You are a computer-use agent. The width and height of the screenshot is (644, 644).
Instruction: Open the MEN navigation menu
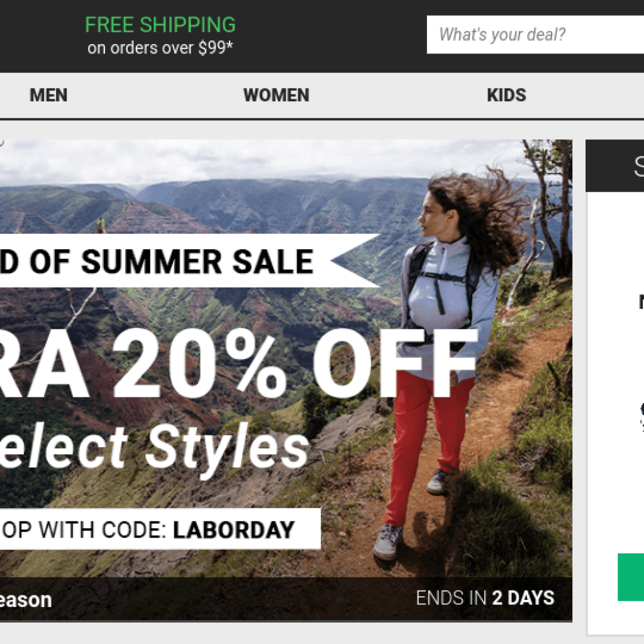pos(48,96)
